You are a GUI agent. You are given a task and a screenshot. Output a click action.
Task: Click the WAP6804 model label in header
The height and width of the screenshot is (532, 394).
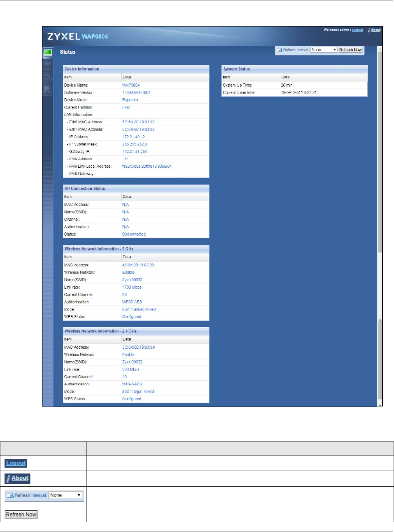pyautogui.click(x=95, y=37)
